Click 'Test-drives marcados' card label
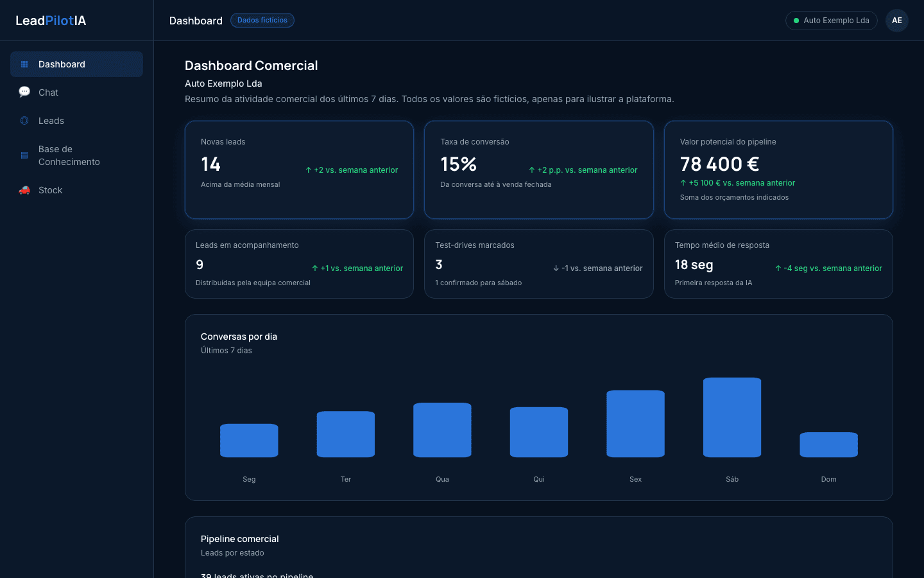The image size is (924, 578). [x=475, y=245]
